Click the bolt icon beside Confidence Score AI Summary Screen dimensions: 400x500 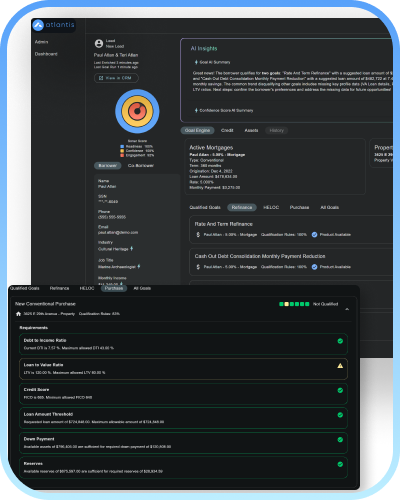point(196,110)
